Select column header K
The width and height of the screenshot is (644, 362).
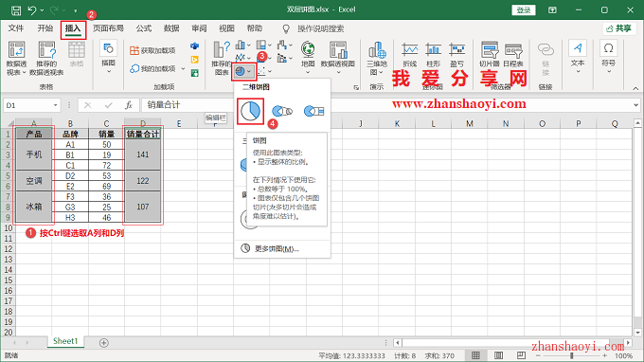397,124
